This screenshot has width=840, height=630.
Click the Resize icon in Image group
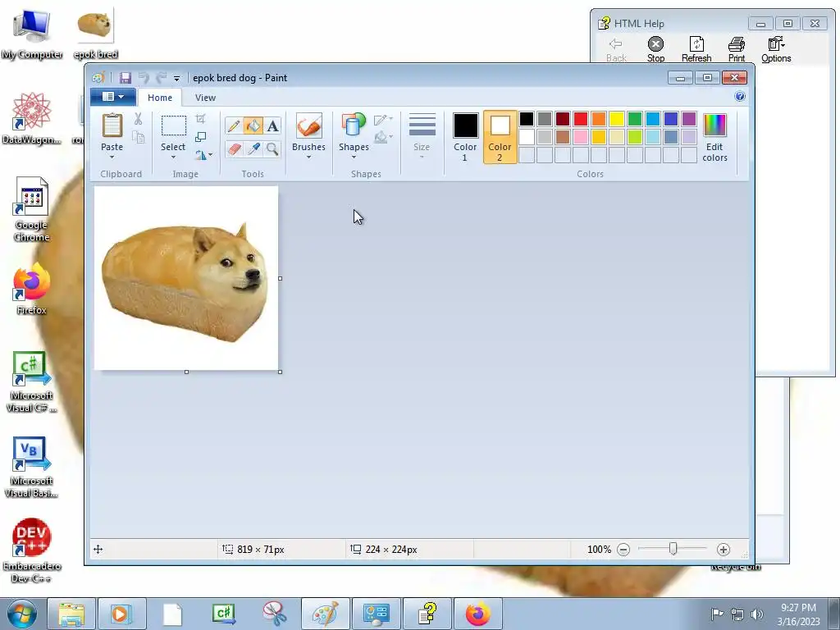[x=200, y=137]
